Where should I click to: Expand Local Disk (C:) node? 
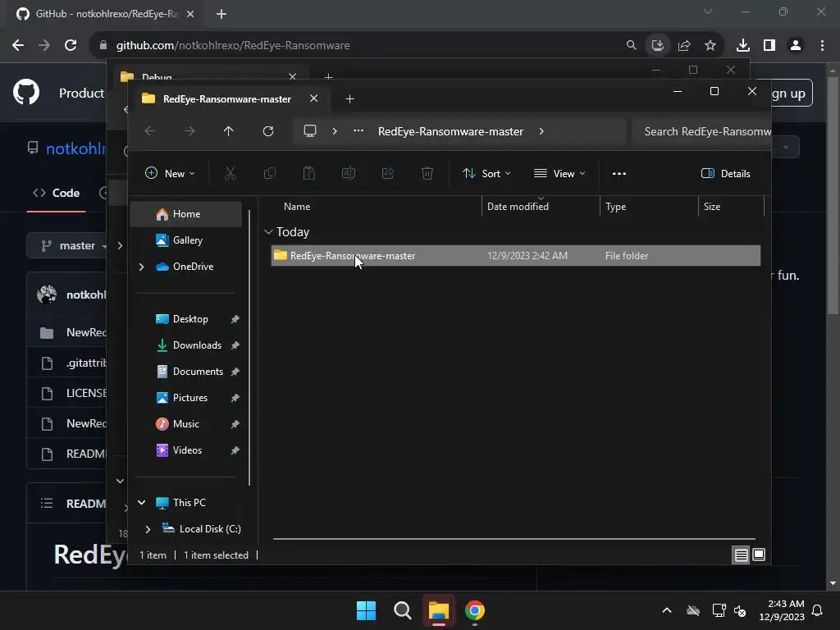[148, 529]
